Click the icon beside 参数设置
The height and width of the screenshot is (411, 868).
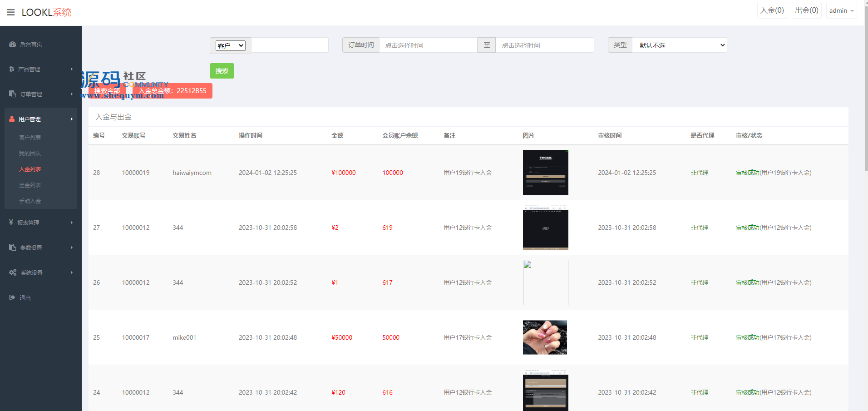click(x=13, y=248)
